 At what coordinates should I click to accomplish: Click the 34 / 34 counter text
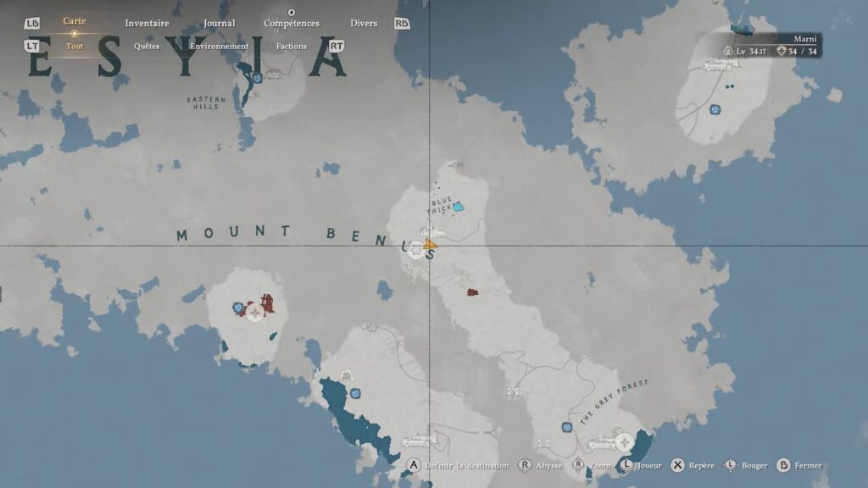pyautogui.click(x=803, y=52)
